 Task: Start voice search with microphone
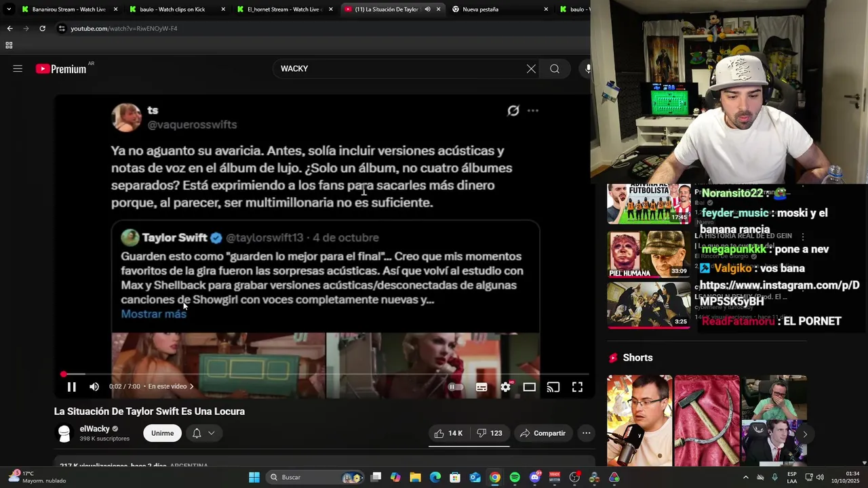[x=587, y=68]
